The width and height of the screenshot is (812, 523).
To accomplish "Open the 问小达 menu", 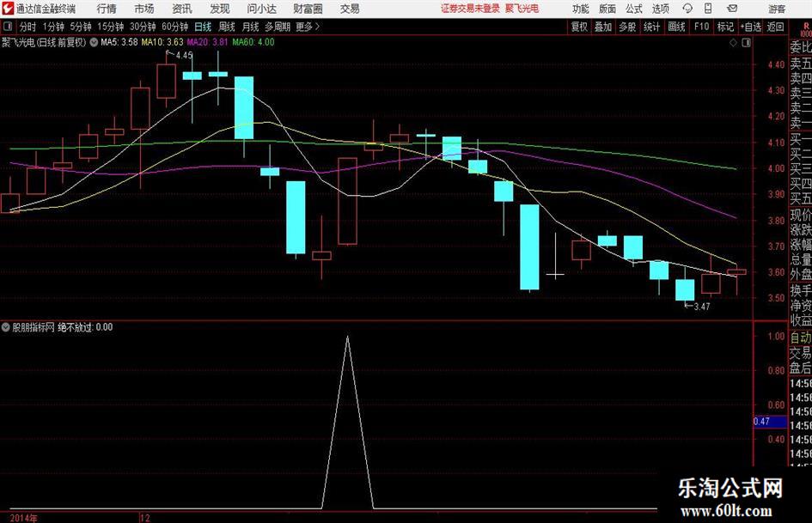I will (261, 9).
